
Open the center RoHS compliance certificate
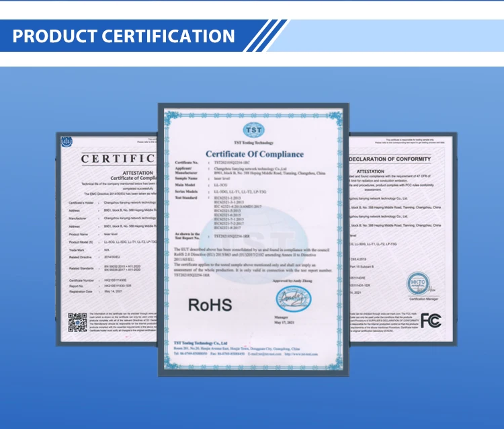(253, 240)
